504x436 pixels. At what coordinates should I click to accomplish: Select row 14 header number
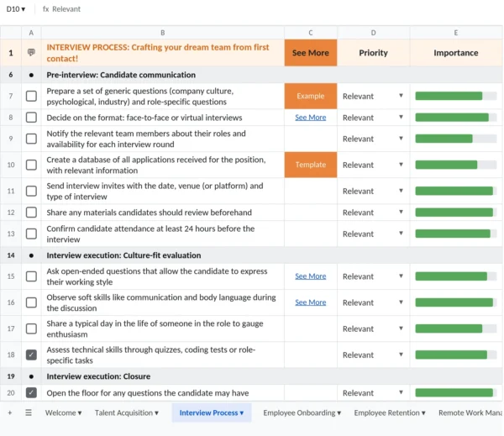point(11,255)
